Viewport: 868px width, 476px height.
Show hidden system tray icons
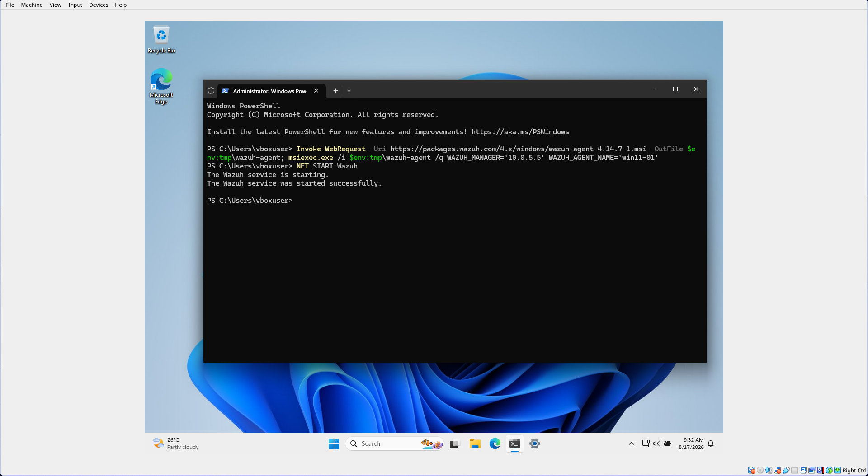click(x=632, y=444)
